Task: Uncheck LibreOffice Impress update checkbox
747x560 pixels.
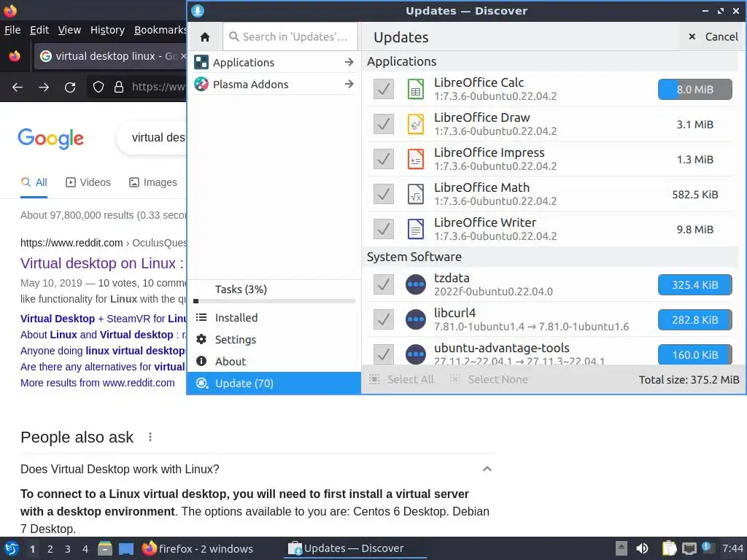Action: (x=384, y=159)
